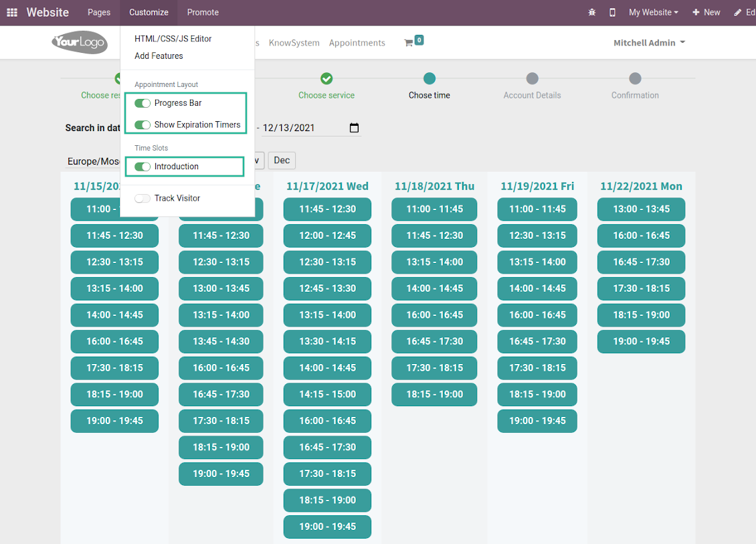Open the shopping cart icon
Screen dimensions: 756x544
[x=408, y=43]
